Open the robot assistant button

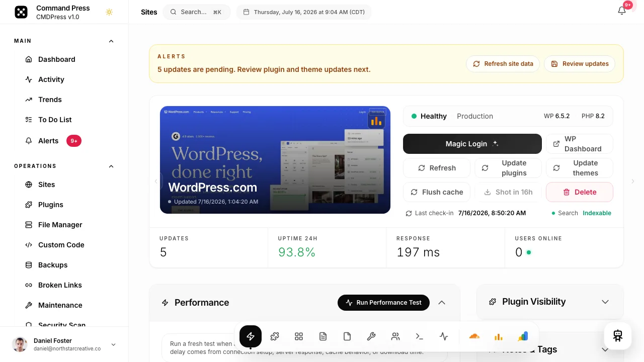pyautogui.click(x=618, y=336)
